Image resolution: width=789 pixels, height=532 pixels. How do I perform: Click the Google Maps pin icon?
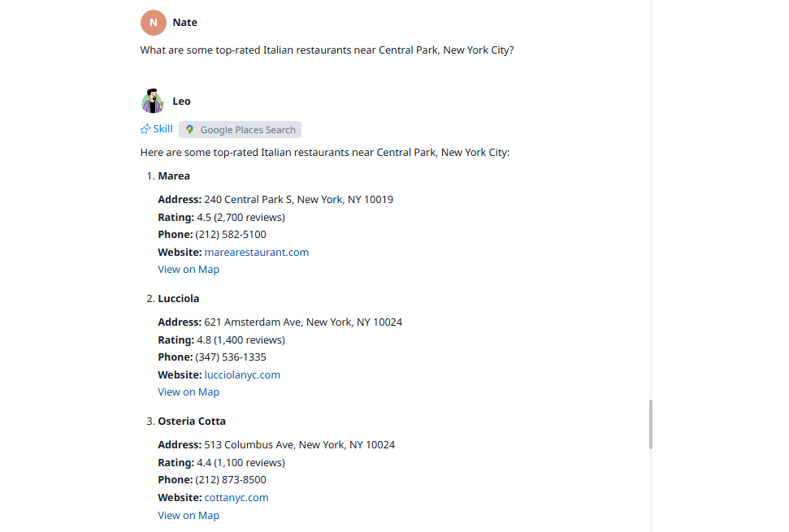189,130
